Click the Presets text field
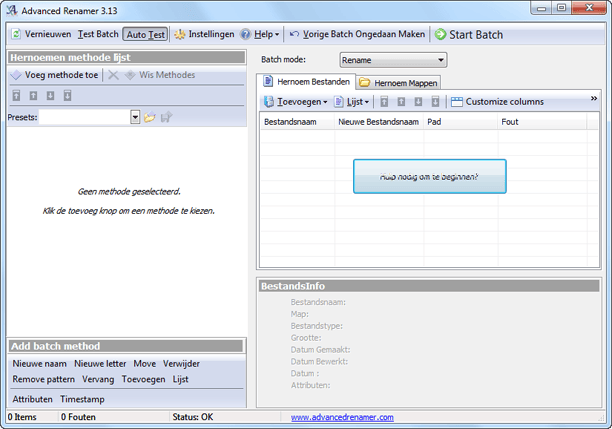The height and width of the screenshot is (429, 612). 85,117
